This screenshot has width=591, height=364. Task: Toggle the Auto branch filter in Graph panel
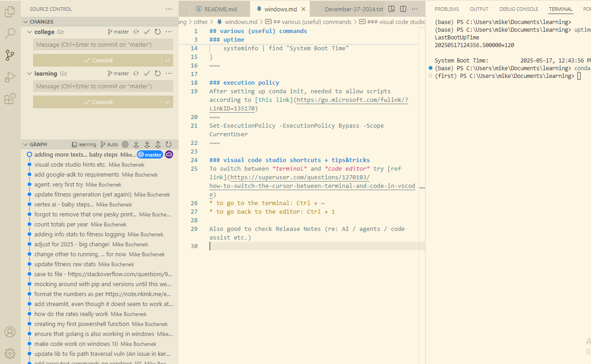coord(109,144)
